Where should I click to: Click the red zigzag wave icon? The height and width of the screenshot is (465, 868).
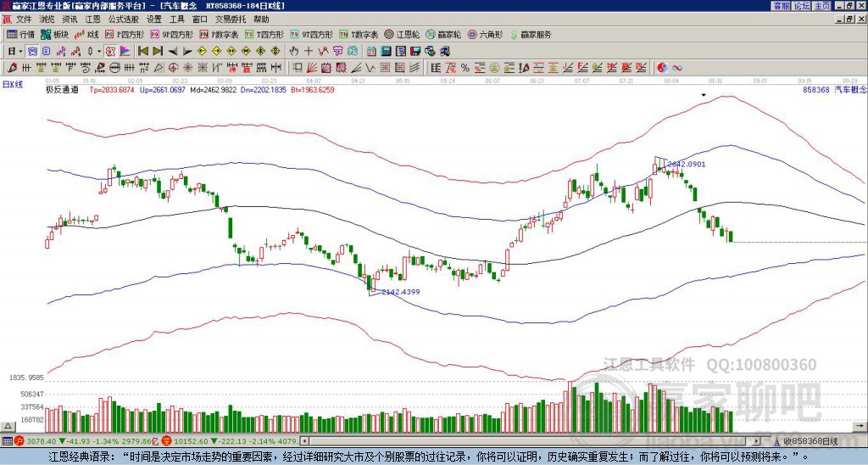(323, 52)
